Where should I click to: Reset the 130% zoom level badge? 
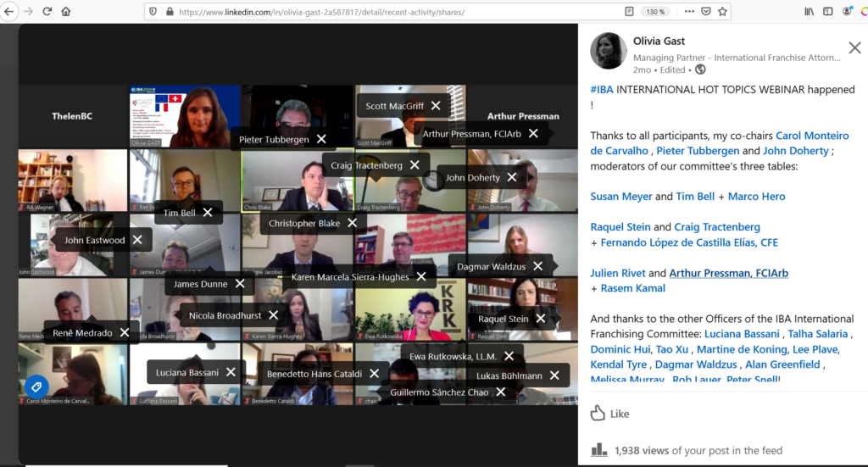tap(655, 12)
